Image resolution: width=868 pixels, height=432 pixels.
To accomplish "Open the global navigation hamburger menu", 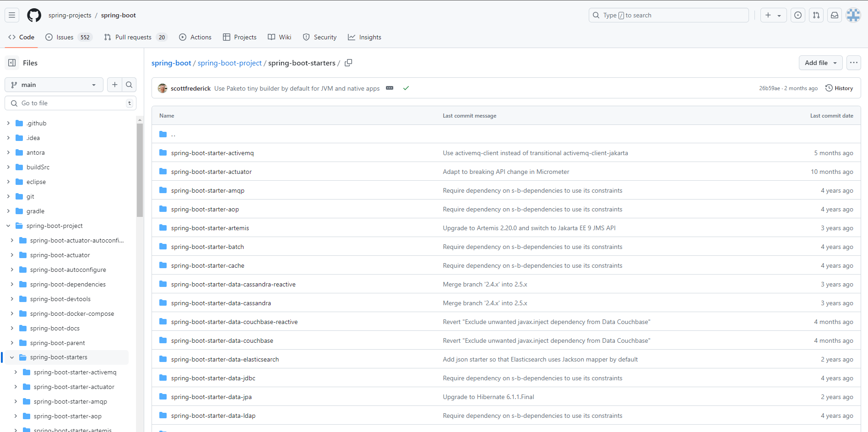I will tap(12, 15).
